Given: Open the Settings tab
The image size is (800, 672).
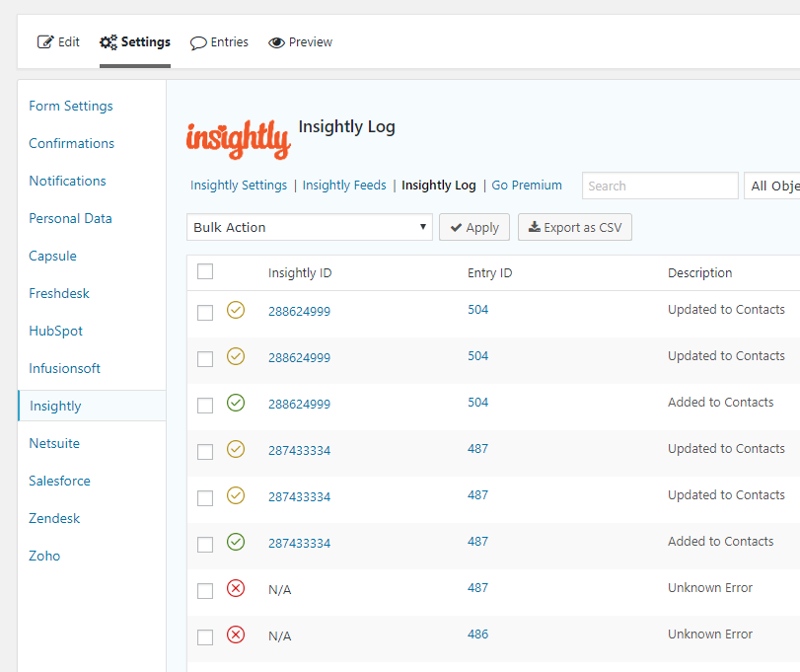Looking at the screenshot, I should click(x=135, y=41).
